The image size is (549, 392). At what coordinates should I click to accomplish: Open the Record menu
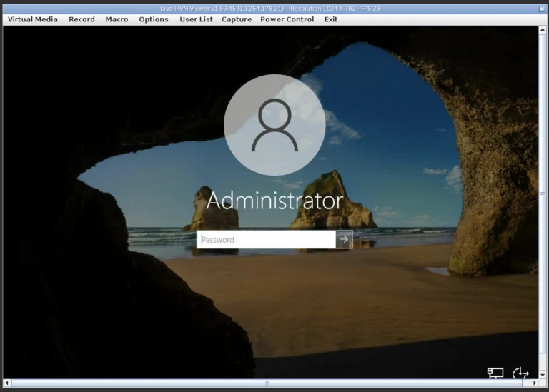(x=81, y=19)
